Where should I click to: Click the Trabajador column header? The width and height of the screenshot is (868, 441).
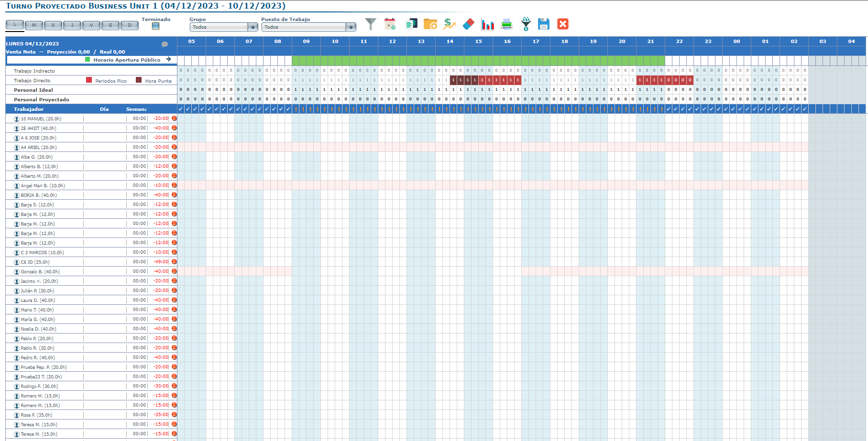29,109
